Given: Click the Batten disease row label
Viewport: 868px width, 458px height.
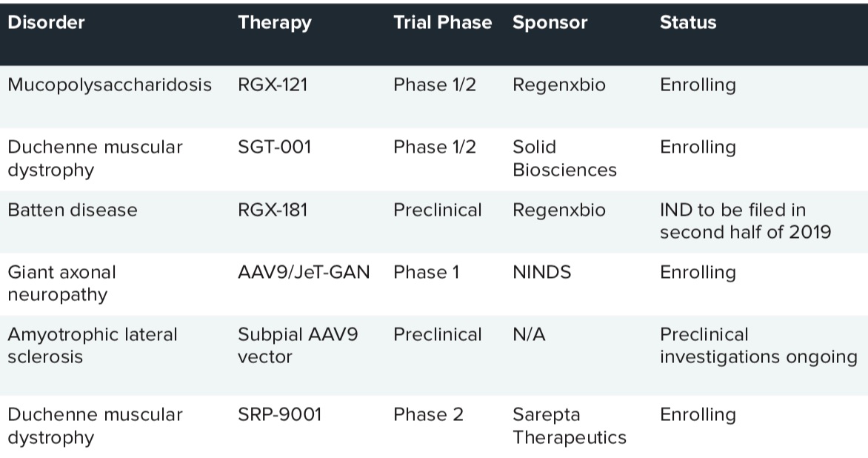Looking at the screenshot, I should (x=73, y=210).
